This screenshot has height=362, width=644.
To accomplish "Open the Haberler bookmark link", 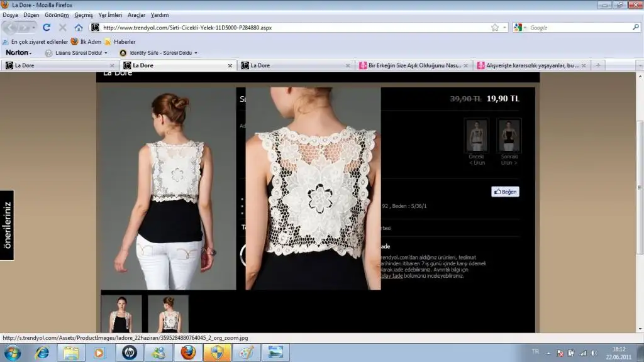I will point(124,41).
